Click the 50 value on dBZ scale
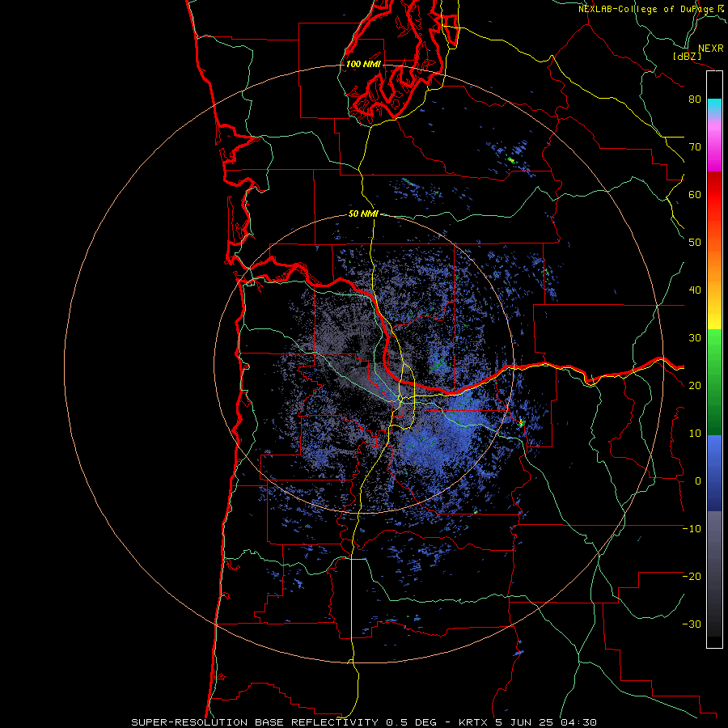The width and height of the screenshot is (728, 728). pos(695,243)
